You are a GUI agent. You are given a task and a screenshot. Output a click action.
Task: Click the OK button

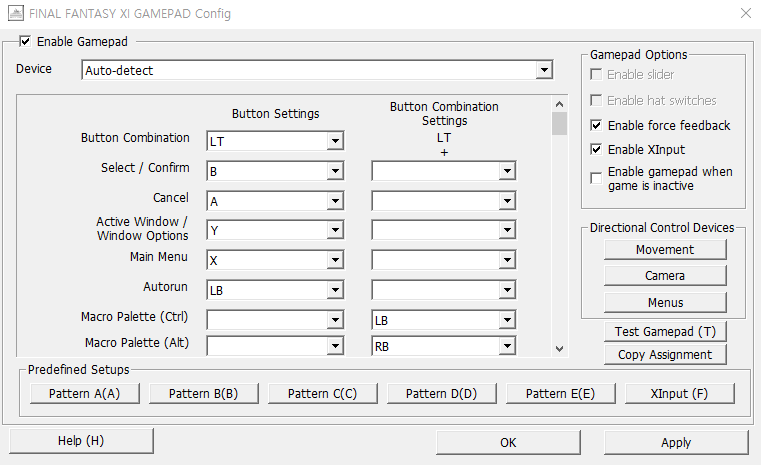point(508,442)
